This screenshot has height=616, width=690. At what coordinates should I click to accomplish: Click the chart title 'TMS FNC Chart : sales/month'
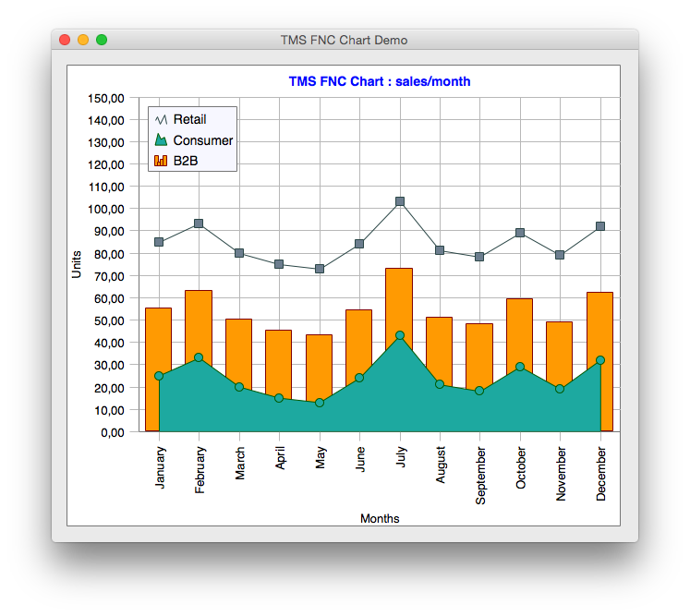380,81
